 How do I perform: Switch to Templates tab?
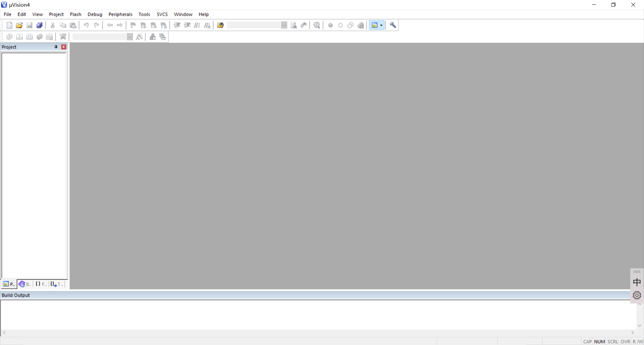tap(57, 284)
